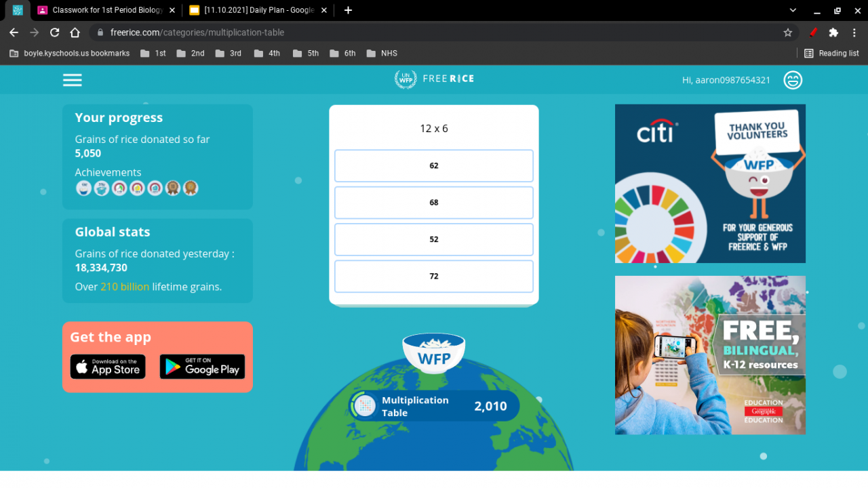Viewport: 868px width, 488px height.
Task: Open the Free Bilingual K-12 resources ad
Action: coord(710,355)
